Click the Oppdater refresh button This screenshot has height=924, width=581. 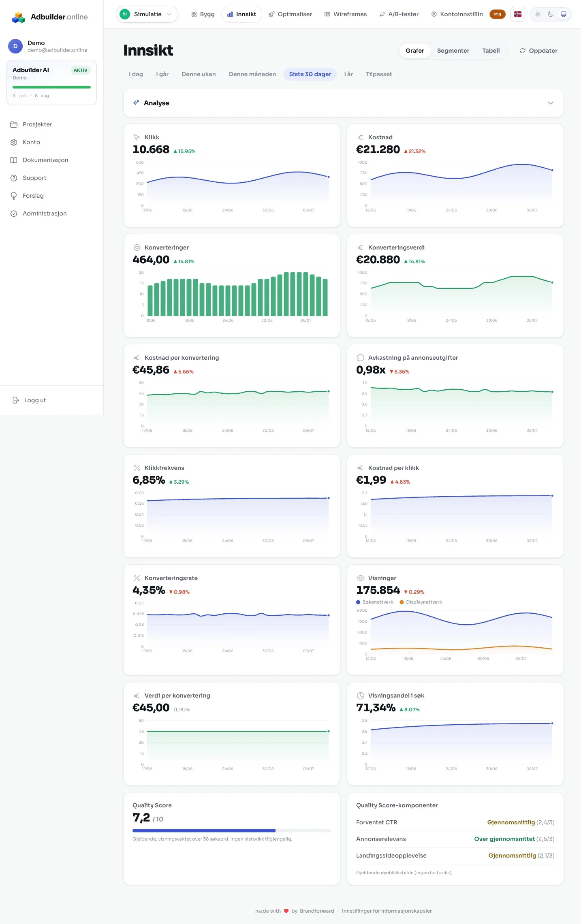[x=538, y=51]
